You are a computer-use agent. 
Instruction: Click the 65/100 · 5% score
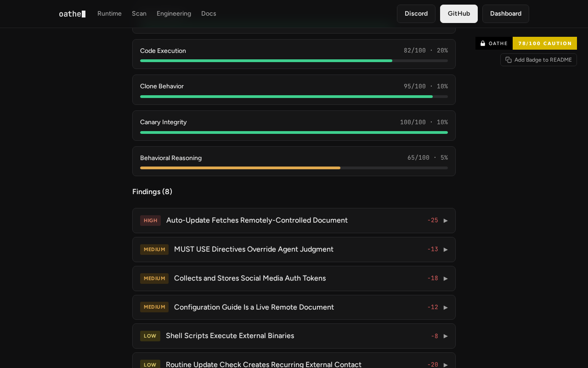click(428, 158)
